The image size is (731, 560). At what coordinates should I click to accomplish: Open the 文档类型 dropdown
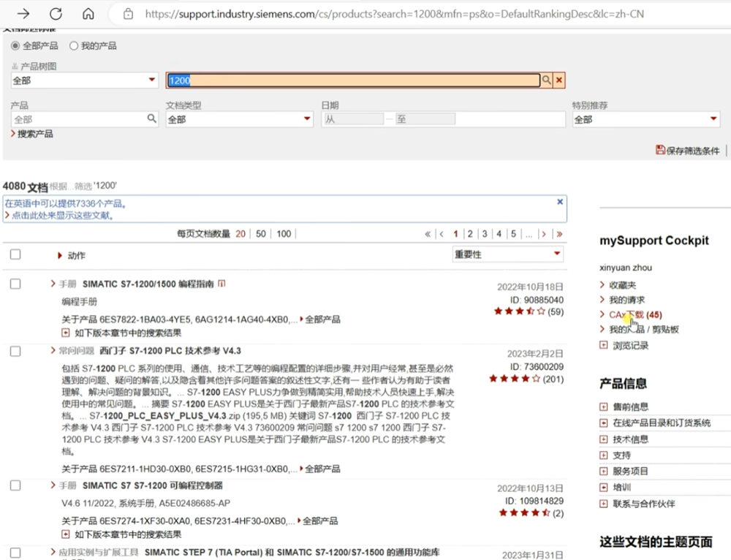click(x=240, y=119)
